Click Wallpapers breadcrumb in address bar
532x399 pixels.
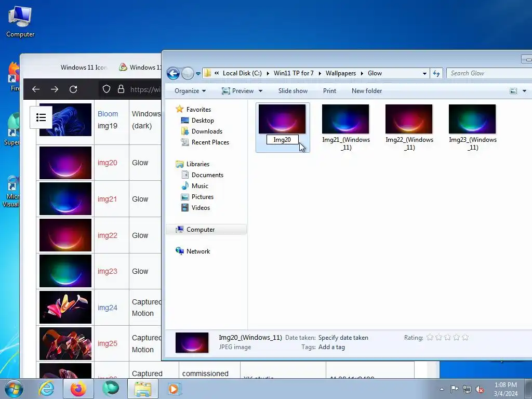point(341,73)
